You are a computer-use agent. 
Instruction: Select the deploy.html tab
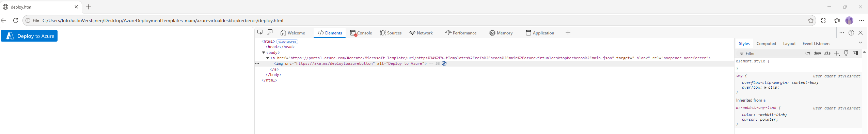click(x=41, y=7)
